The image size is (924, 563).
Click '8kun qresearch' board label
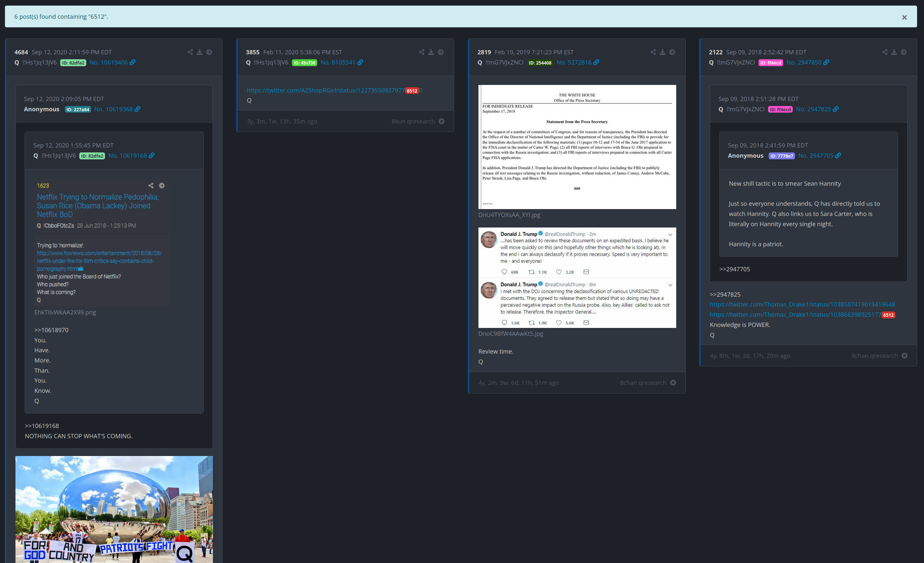tap(413, 121)
